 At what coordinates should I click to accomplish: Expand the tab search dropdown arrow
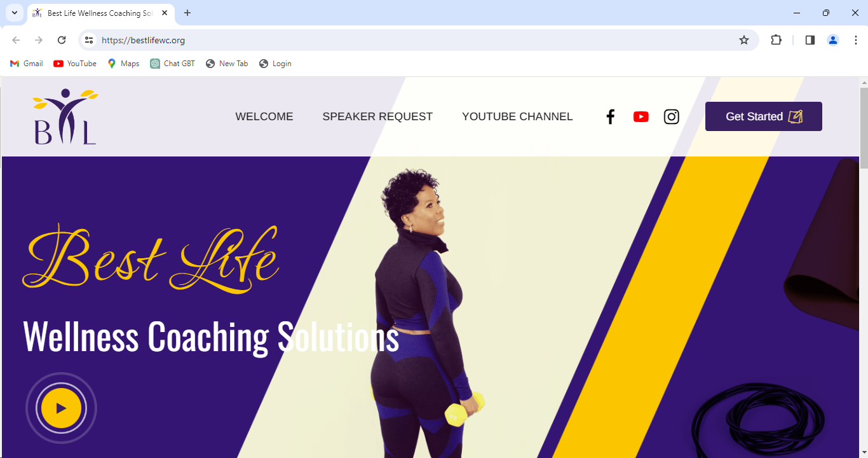click(x=14, y=13)
